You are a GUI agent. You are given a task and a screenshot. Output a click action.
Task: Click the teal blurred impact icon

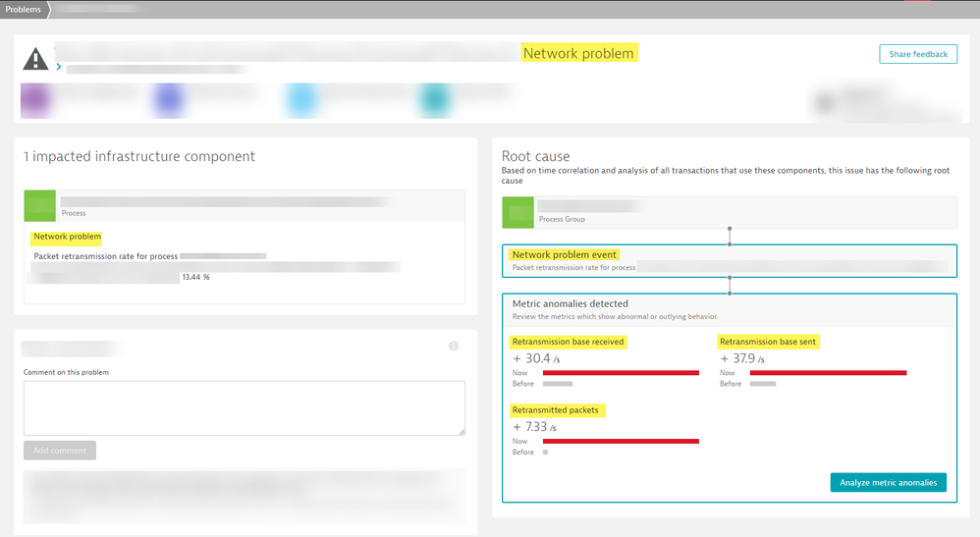coord(432,99)
